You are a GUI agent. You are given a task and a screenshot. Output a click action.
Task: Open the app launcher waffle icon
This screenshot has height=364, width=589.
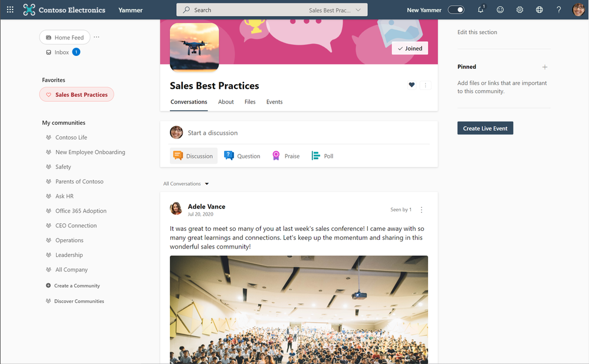coord(10,10)
